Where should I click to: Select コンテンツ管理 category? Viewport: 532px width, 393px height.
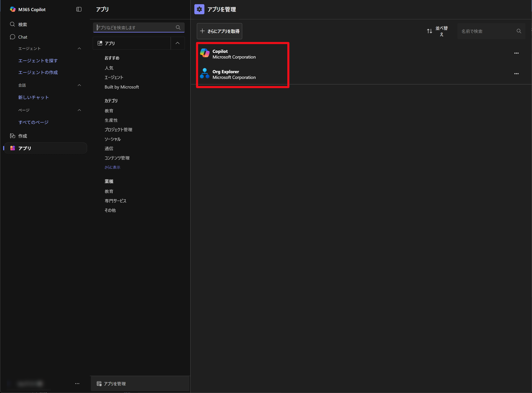click(117, 158)
